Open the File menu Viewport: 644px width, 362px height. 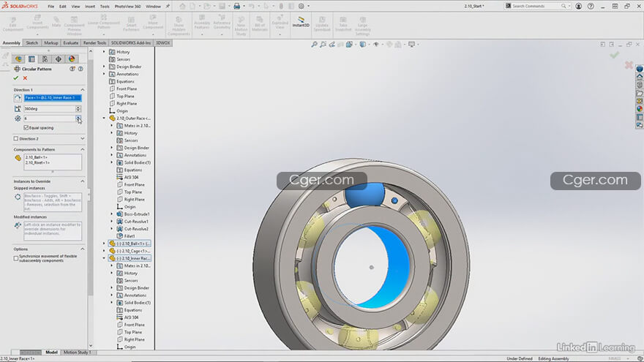tap(51, 7)
